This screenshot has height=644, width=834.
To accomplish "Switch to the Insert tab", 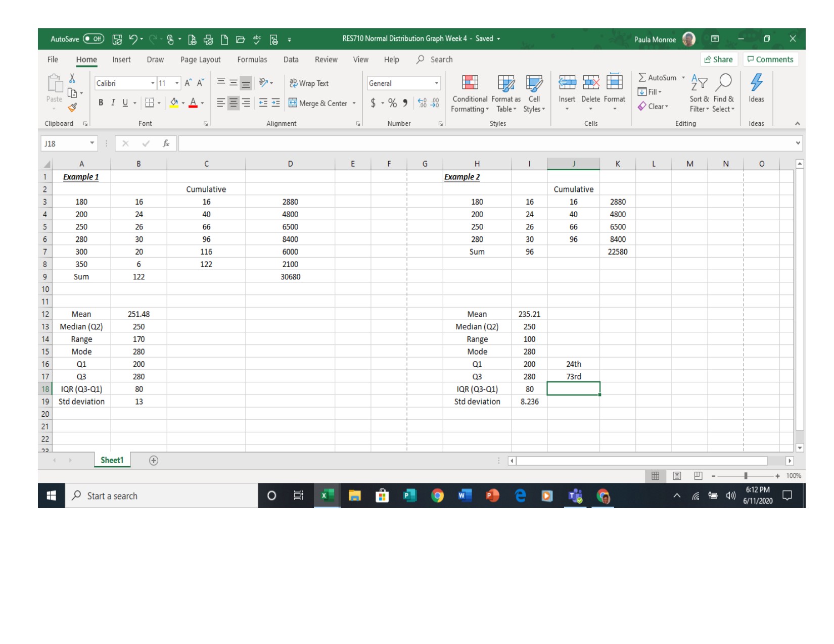I will tap(121, 60).
